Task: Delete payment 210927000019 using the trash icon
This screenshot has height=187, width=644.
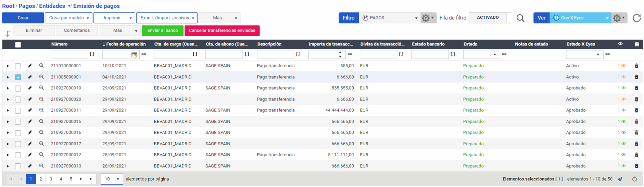Action: 636,88
